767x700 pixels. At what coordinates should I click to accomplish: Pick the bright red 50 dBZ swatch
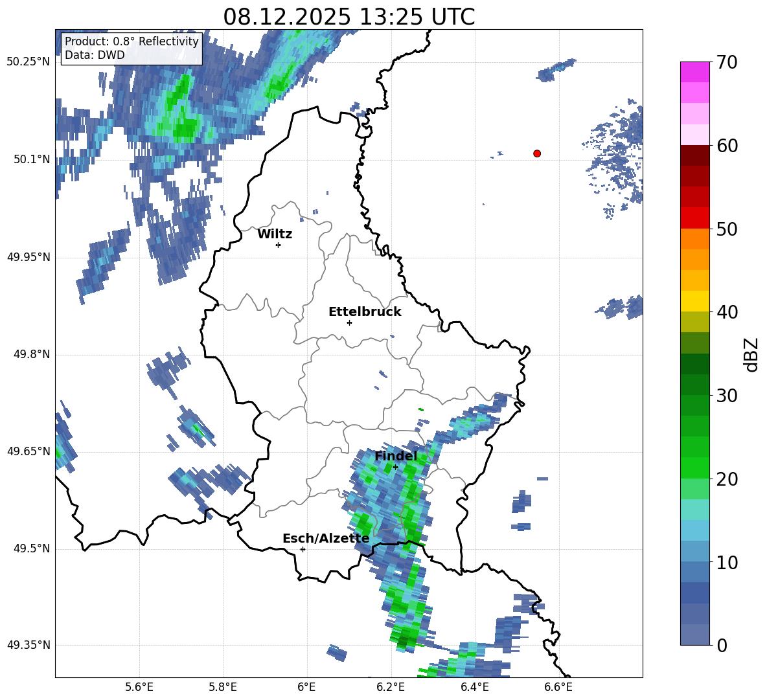[x=694, y=218]
